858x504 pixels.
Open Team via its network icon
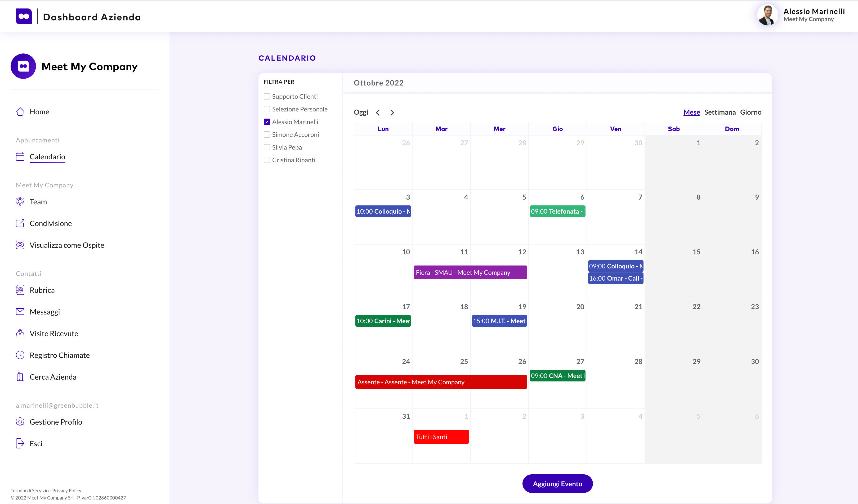pos(20,201)
